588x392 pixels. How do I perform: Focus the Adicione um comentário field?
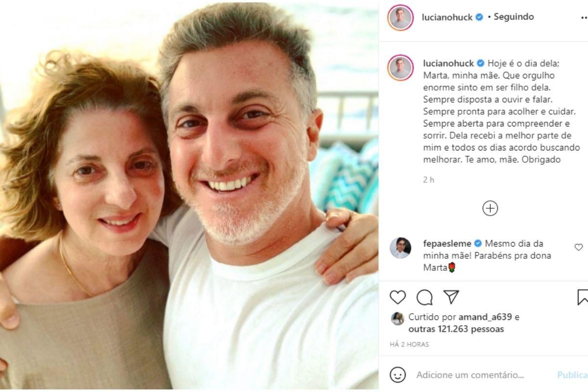pos(470,375)
